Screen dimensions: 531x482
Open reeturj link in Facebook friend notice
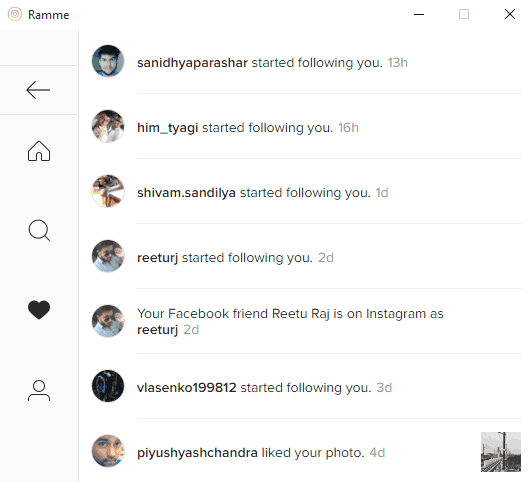coord(157,330)
